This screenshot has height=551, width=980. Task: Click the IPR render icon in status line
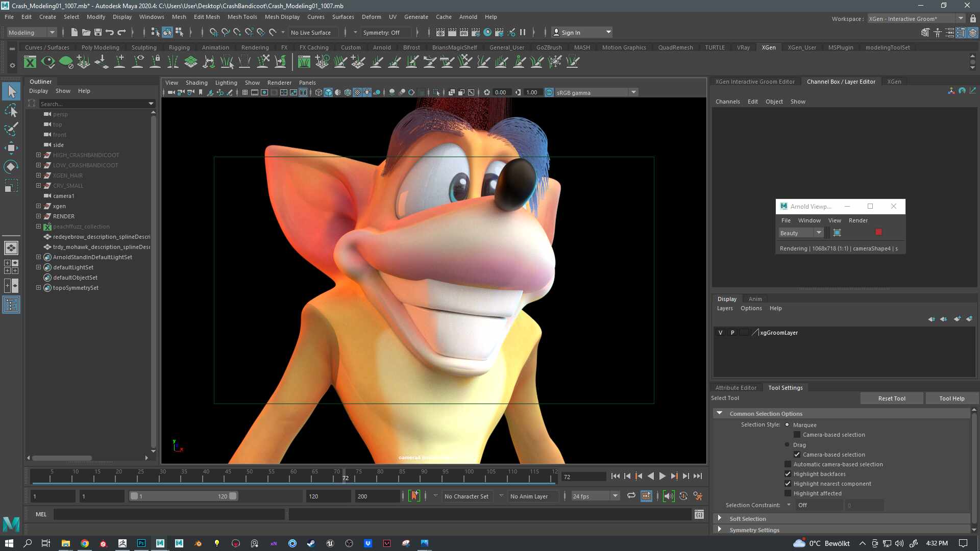[464, 32]
